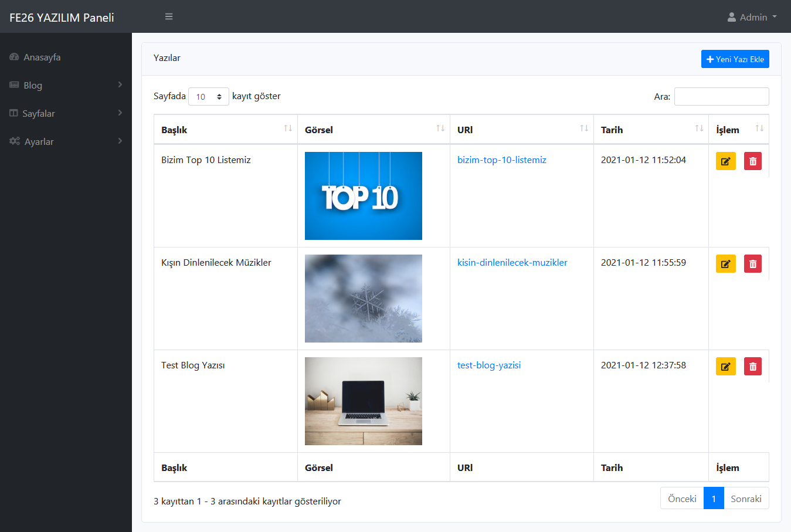The height and width of the screenshot is (532, 791).
Task: Sort the table by the Başlık column
Action: tap(226, 130)
